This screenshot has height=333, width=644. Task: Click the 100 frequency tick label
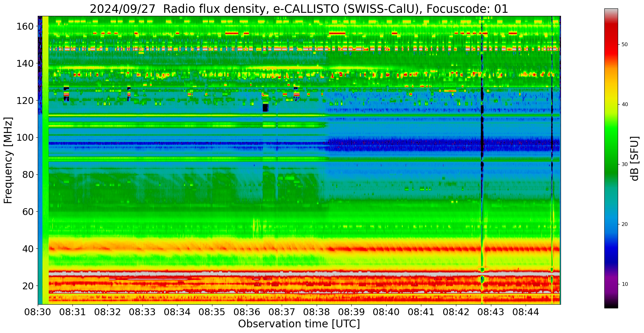(x=25, y=138)
